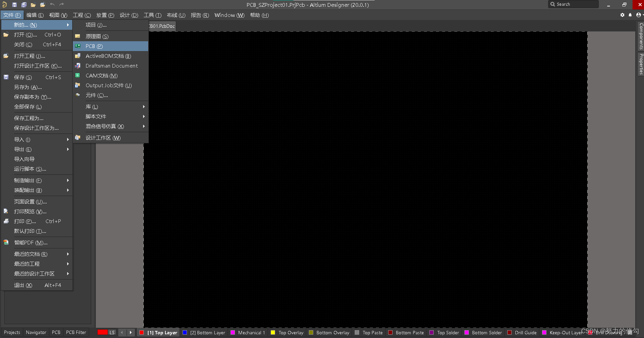Expand 脚本文件 submenu
Image resolution: width=644 pixels, height=338 pixels.
[x=111, y=116]
